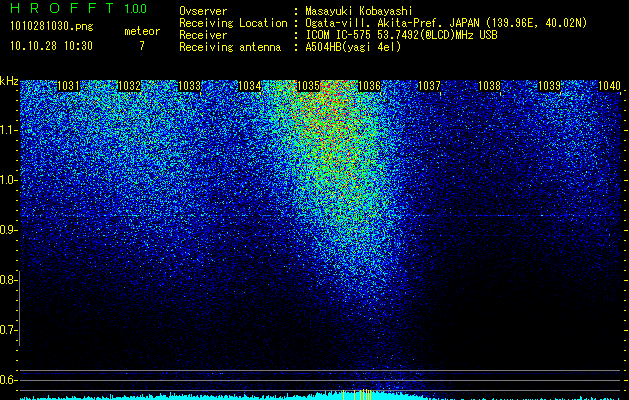The height and width of the screenshot is (400, 629).
Task: Click the 1.0 kHz axis label
Action: click(7, 180)
